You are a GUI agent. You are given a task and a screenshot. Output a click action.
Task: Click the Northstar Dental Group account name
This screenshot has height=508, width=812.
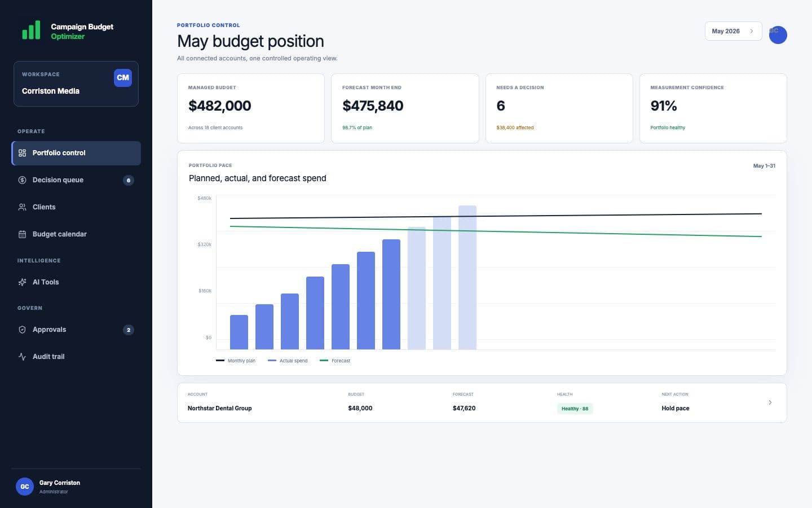[220, 408]
